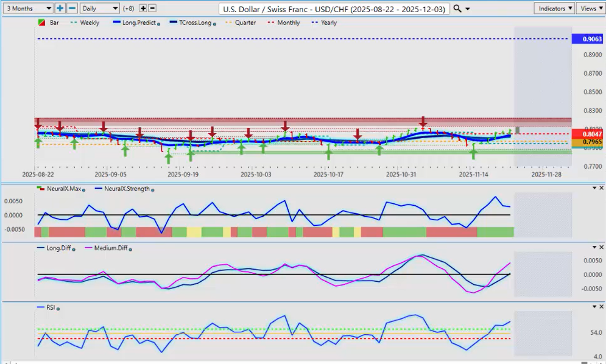Click the black minus button after (+8)
This screenshot has height=364, width=606.
click(x=152, y=9)
